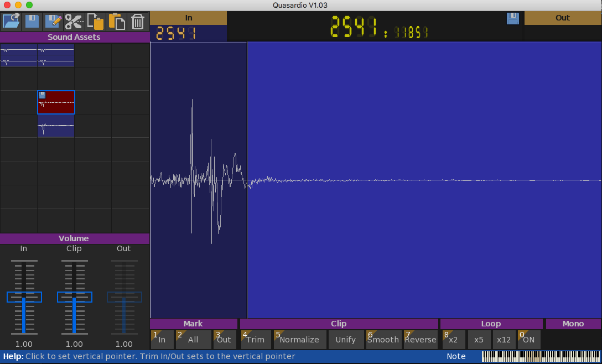Click the In position value 2549
This screenshot has height=364, width=602.
pos(176,33)
